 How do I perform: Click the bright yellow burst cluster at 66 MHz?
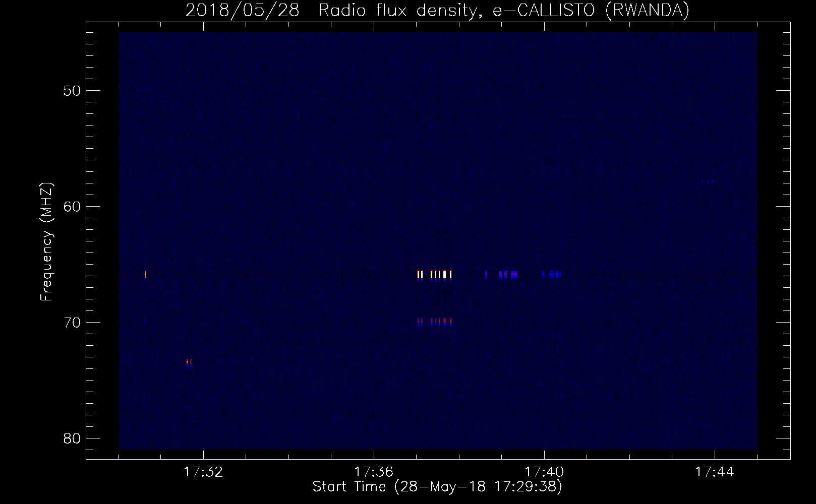tap(434, 275)
